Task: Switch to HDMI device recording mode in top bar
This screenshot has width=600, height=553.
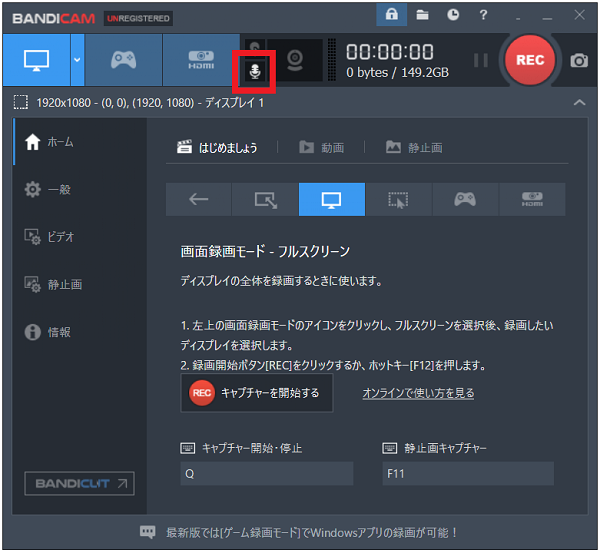Action: pyautogui.click(x=201, y=60)
